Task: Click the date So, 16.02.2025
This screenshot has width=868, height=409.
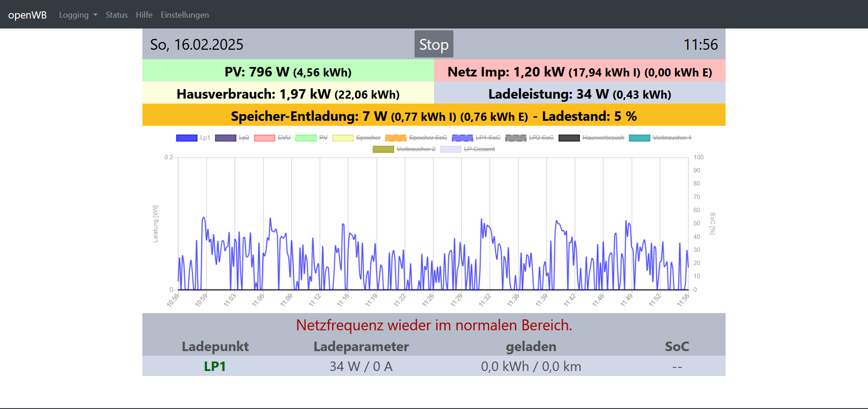Action: [197, 44]
